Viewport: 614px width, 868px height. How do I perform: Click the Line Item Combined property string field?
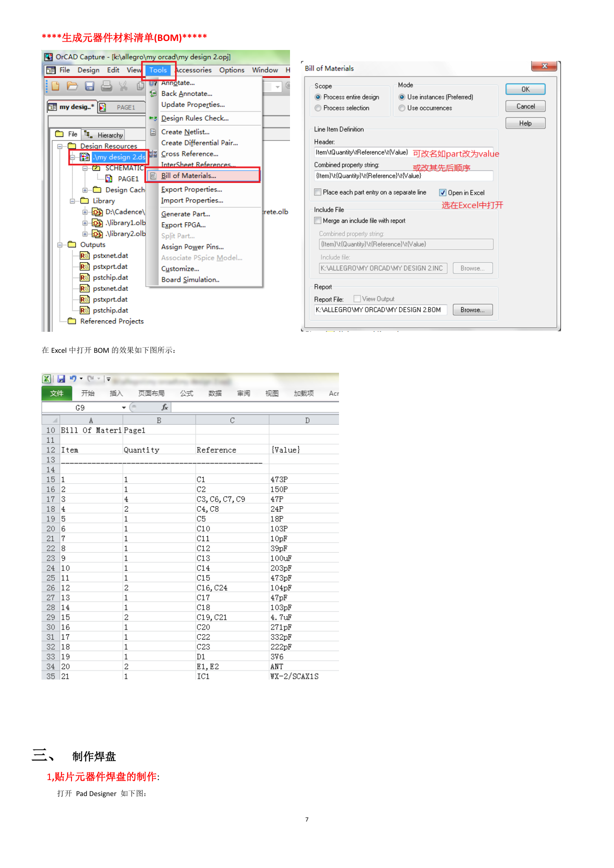(x=403, y=176)
